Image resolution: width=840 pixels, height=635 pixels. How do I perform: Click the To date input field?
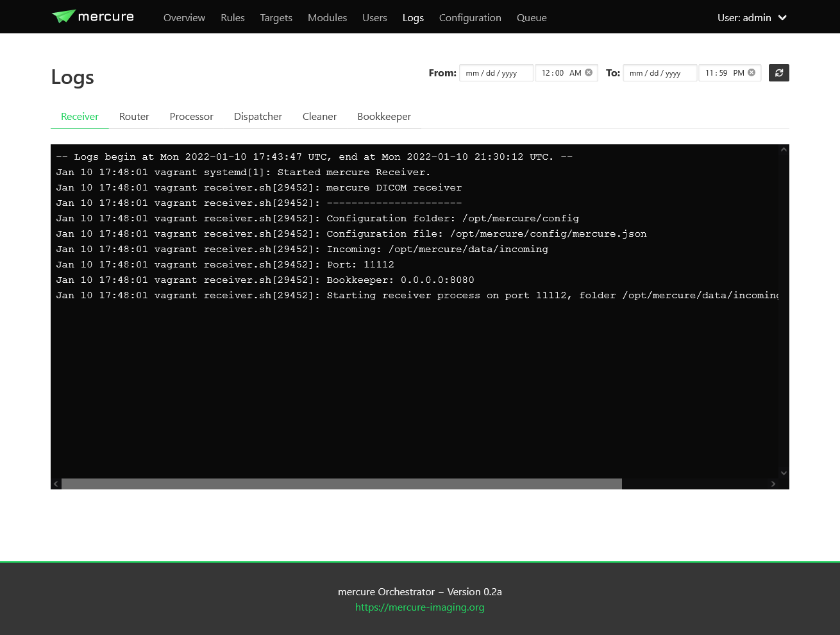[x=660, y=73]
